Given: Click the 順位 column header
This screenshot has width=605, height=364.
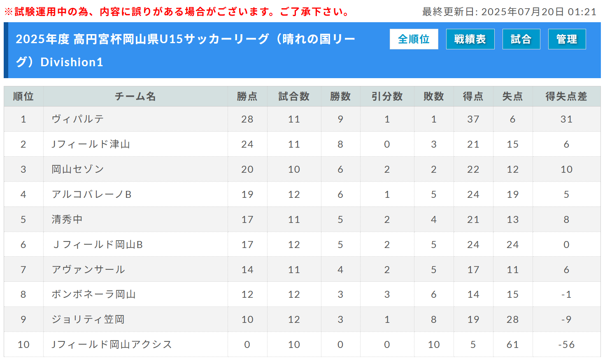Looking at the screenshot, I should (x=23, y=96).
